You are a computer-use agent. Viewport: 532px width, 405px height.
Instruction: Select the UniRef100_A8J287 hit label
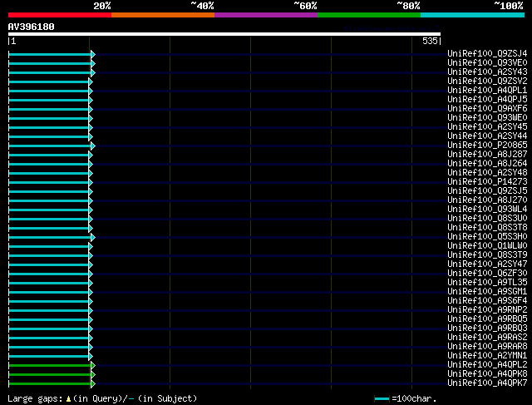pos(487,155)
